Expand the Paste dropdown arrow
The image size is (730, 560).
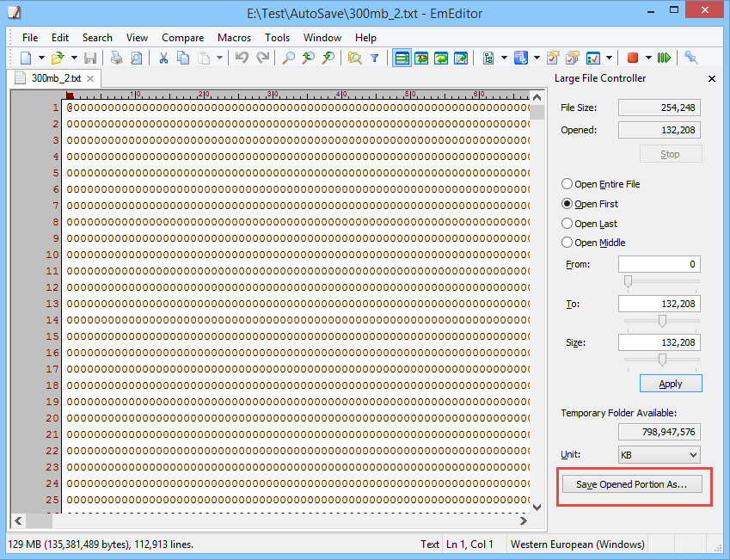(x=219, y=58)
